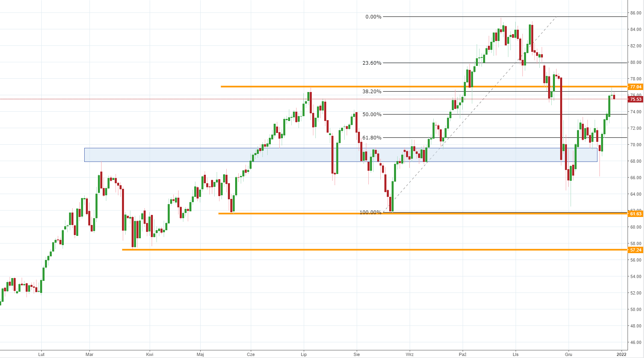Select the orange support line at 57.24
Viewport: 644px width, 358px height.
[374, 250]
